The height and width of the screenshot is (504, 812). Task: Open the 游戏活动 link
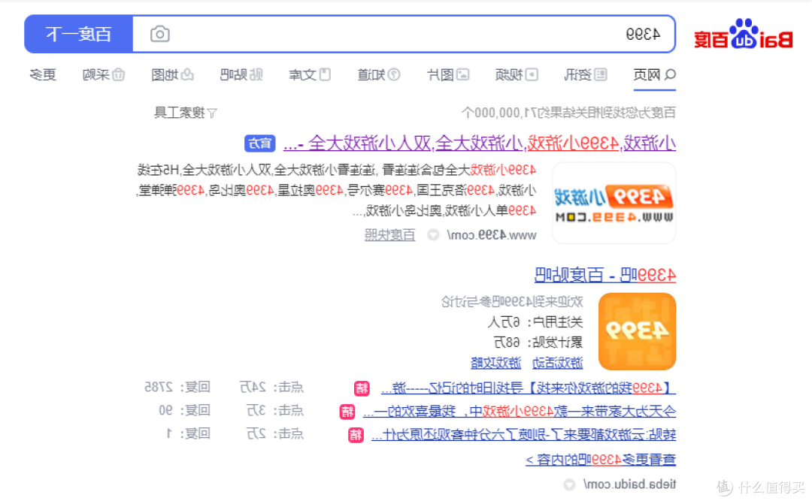558,364
